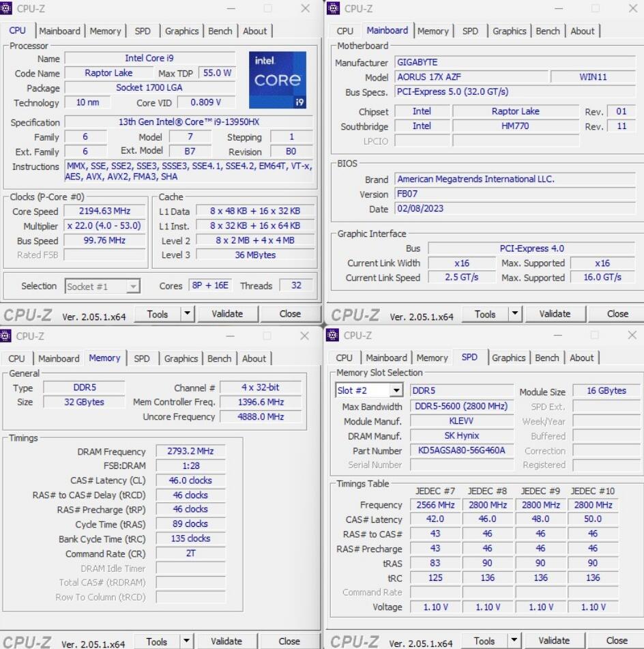
Task: Click the DRAM Frequency 2793.2 MHz value
Action: (190, 451)
